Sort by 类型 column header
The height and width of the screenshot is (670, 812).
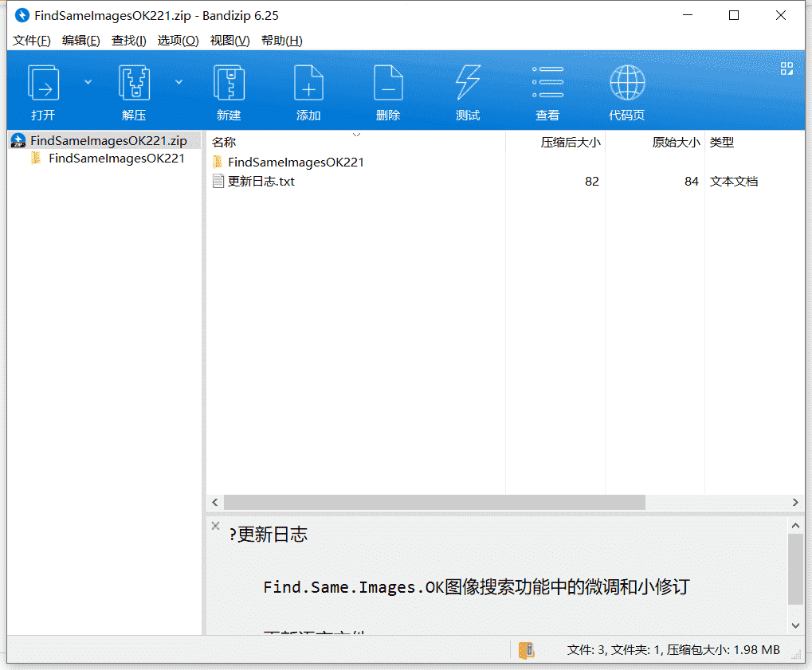coord(722,142)
